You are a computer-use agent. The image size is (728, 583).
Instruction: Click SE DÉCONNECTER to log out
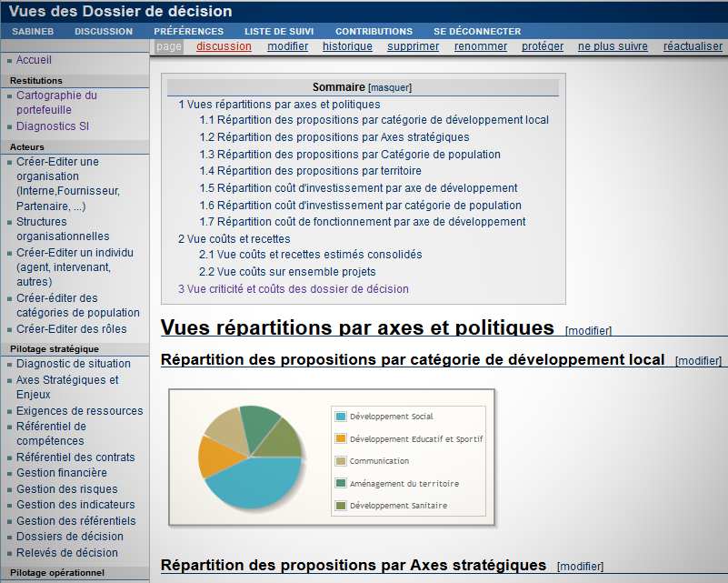tap(477, 31)
